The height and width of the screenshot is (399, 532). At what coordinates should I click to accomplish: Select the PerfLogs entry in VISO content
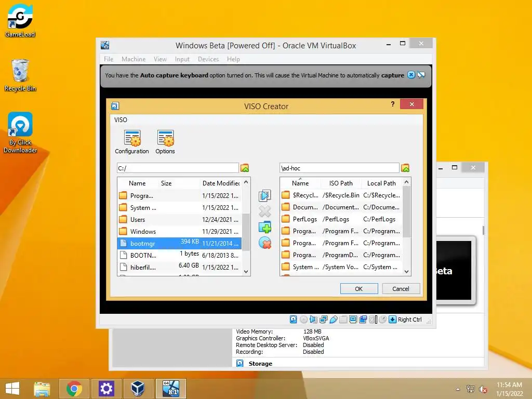341,219
